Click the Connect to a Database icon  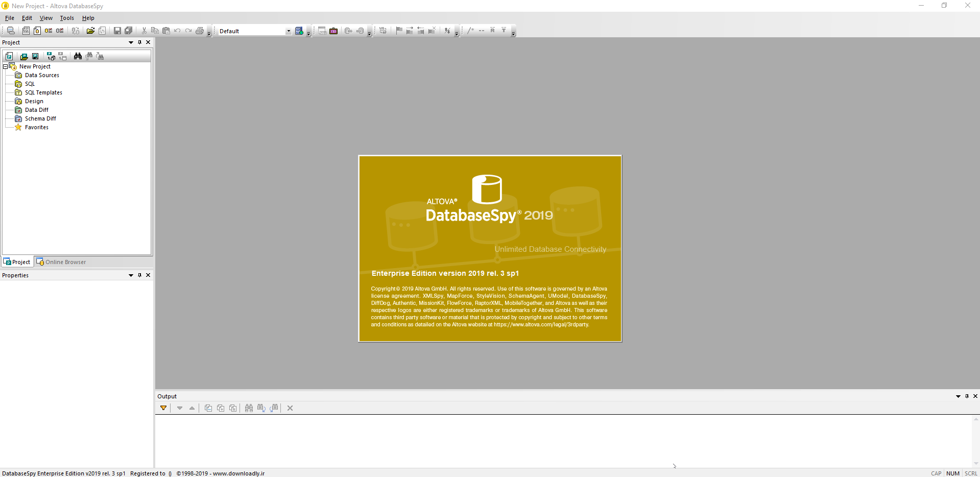pyautogui.click(x=11, y=31)
